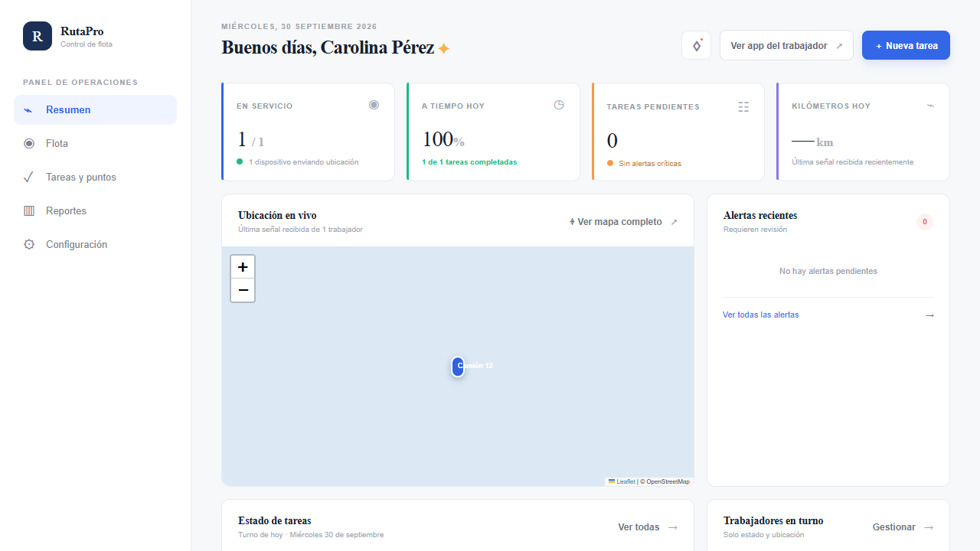The width and height of the screenshot is (980, 551).
Task: Click the En Servicio card target icon
Action: pyautogui.click(x=374, y=105)
